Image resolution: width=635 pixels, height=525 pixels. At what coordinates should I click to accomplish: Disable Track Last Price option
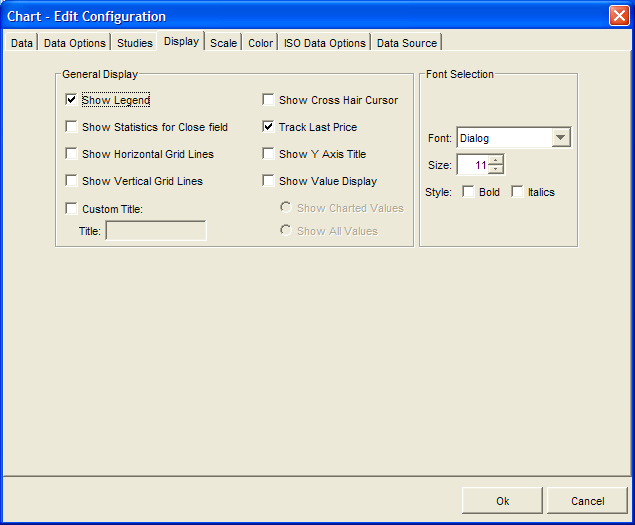[x=268, y=127]
